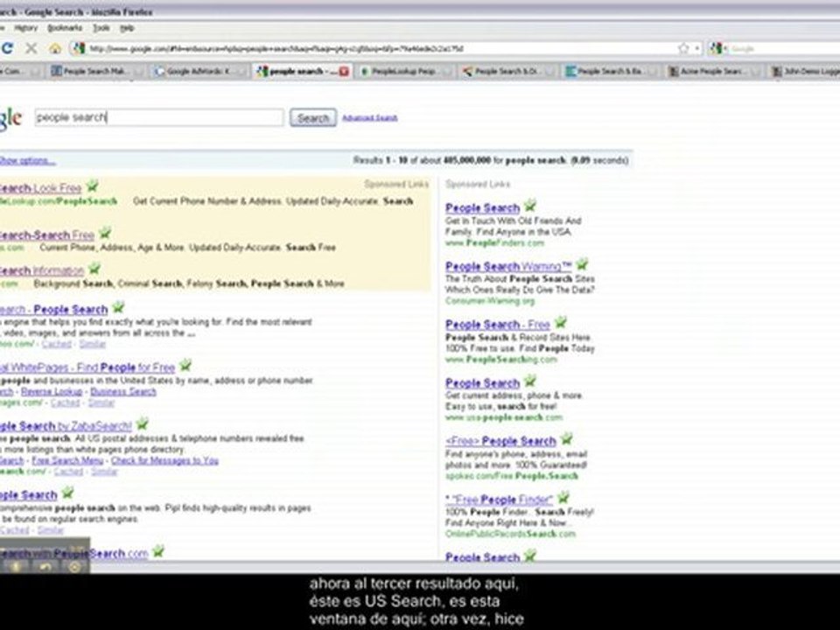The image size is (840, 630).
Task: Open the Help menu
Action: tap(127, 28)
